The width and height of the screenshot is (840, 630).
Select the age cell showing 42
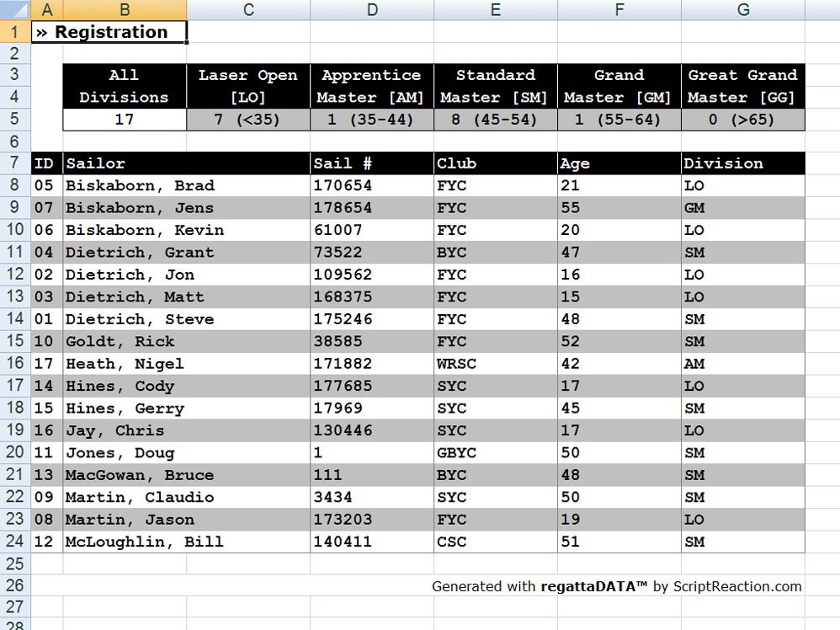click(x=619, y=364)
